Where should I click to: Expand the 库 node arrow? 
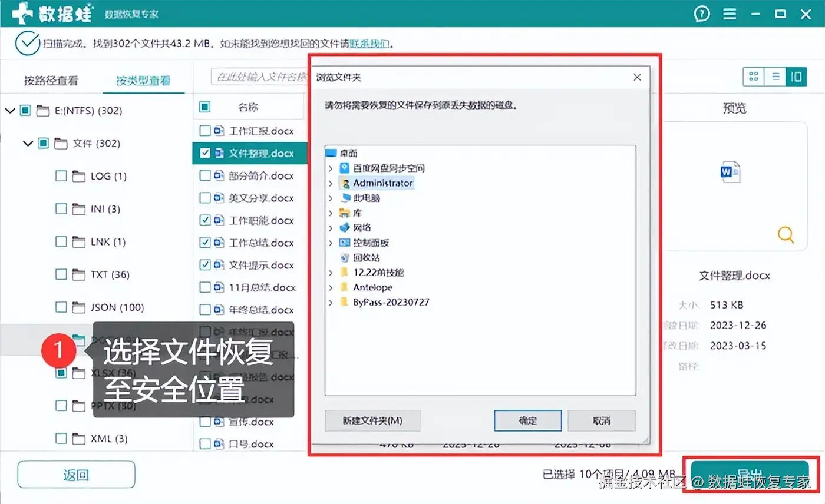tap(331, 213)
